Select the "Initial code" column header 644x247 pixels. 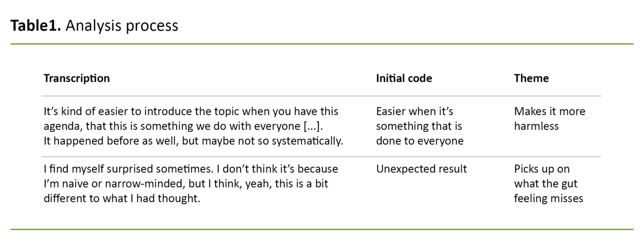click(404, 78)
